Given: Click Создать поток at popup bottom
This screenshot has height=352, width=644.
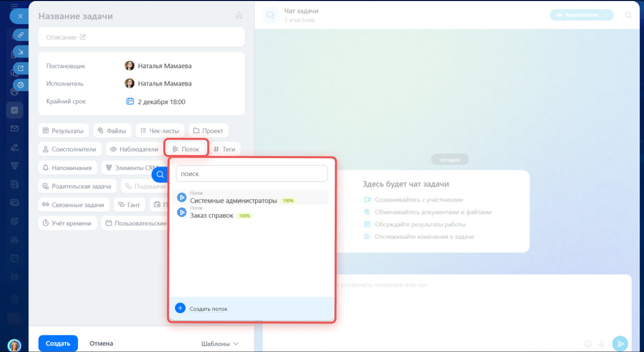Looking at the screenshot, I should 208,309.
